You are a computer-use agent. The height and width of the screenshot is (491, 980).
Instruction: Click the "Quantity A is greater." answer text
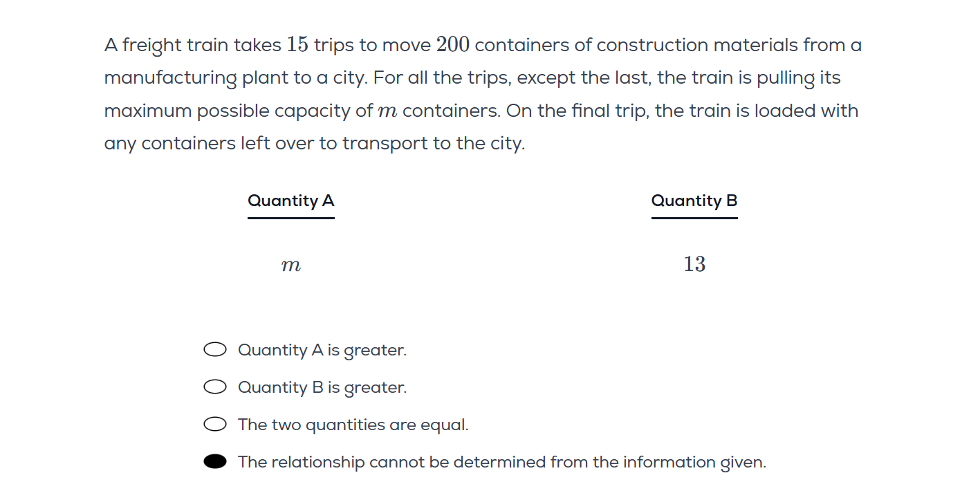322,351
